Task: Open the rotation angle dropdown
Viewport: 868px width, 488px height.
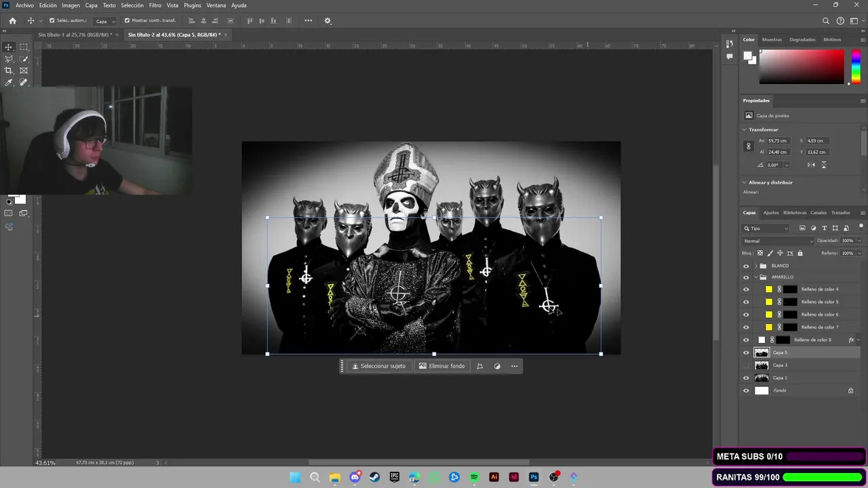Action: tap(787, 165)
